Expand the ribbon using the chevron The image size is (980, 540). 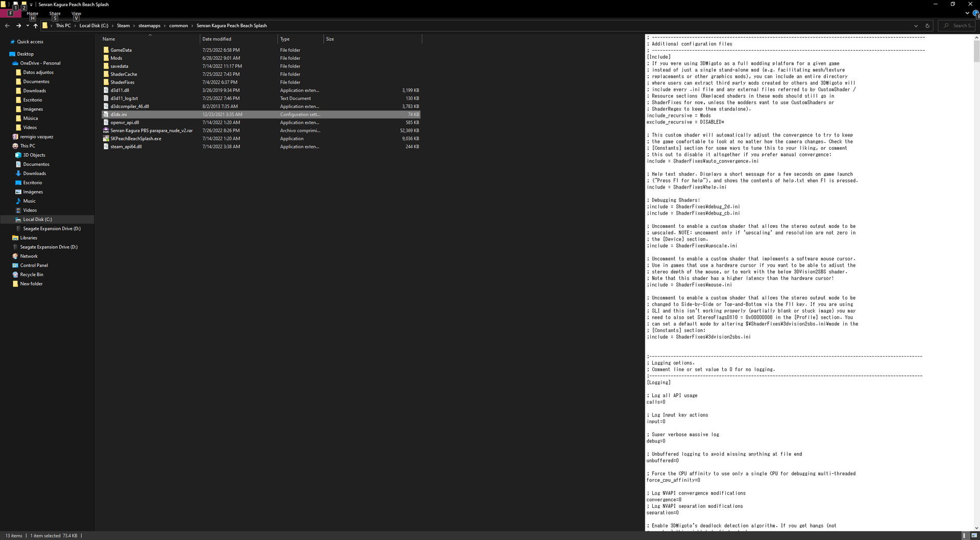967,13
